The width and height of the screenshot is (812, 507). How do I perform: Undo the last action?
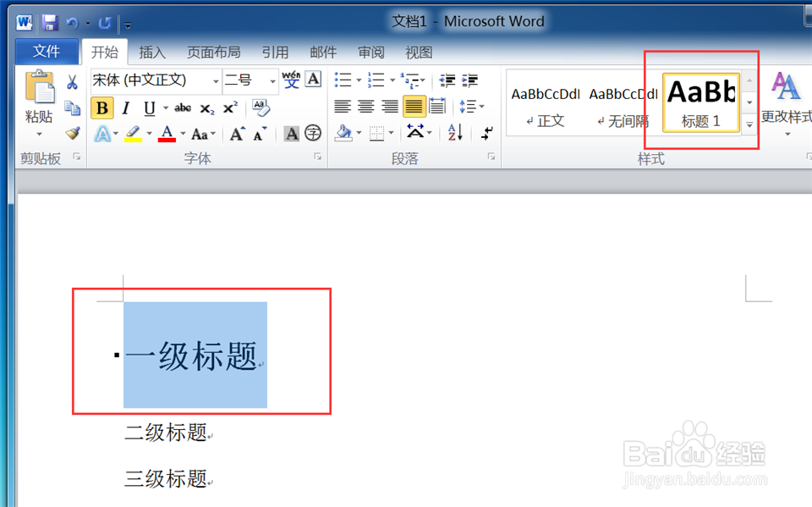tap(72, 23)
